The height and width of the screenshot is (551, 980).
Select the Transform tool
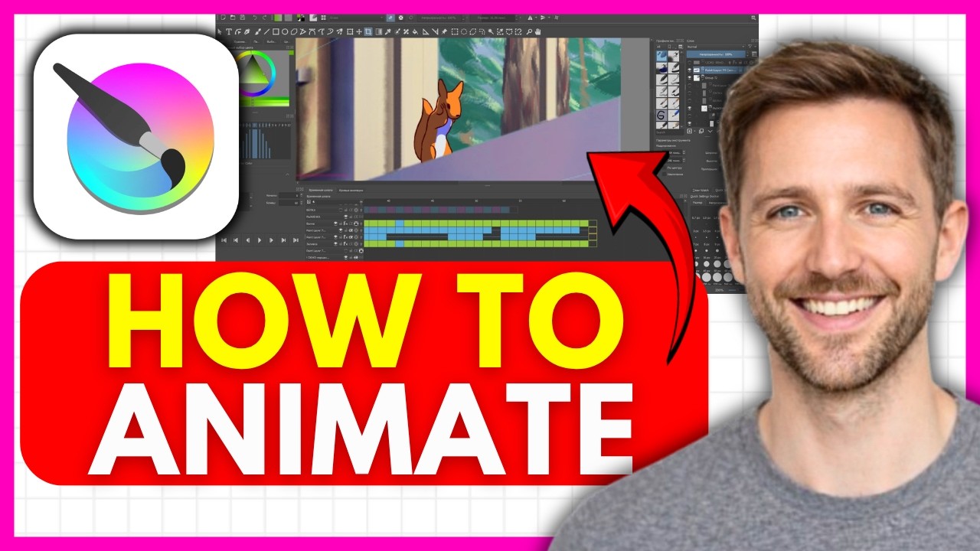click(x=350, y=32)
